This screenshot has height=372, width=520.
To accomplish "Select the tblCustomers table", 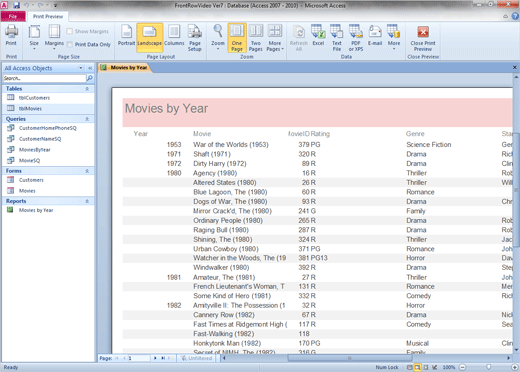I will (48, 98).
